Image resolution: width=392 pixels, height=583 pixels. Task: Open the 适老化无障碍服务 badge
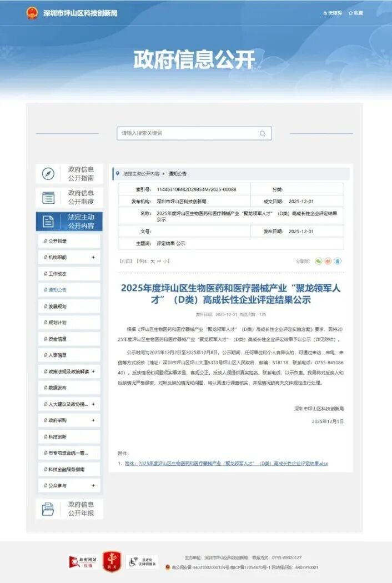[142, 561]
